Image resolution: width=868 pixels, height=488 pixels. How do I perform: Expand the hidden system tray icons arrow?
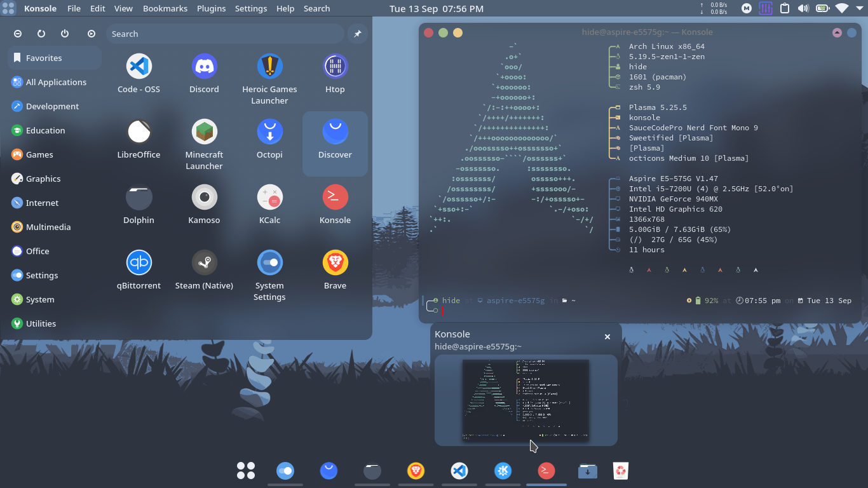[859, 8]
